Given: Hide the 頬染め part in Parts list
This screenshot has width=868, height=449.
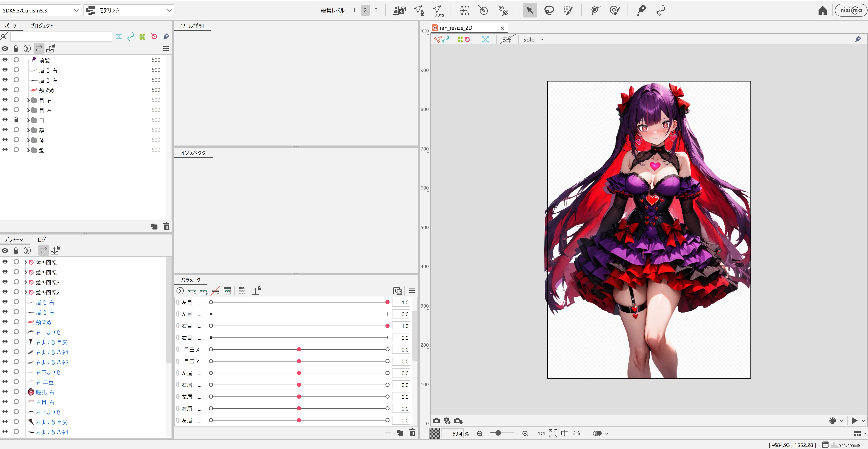Looking at the screenshot, I should coord(5,90).
